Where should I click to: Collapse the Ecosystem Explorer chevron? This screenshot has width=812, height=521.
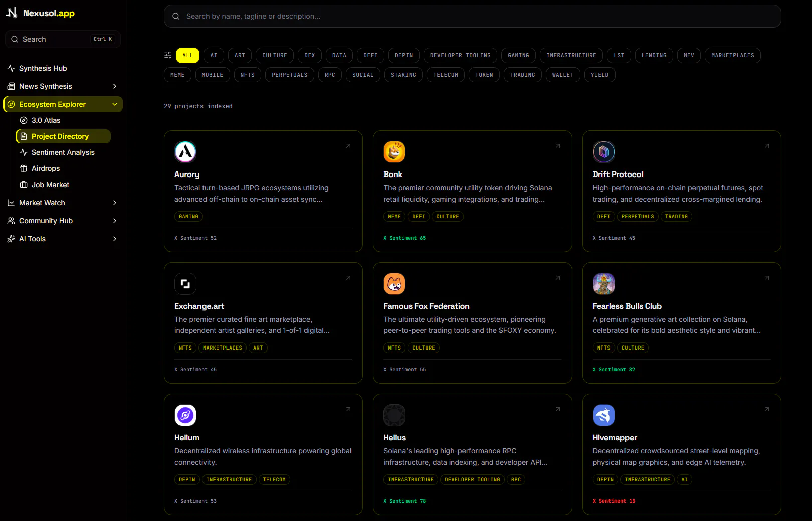tap(115, 104)
